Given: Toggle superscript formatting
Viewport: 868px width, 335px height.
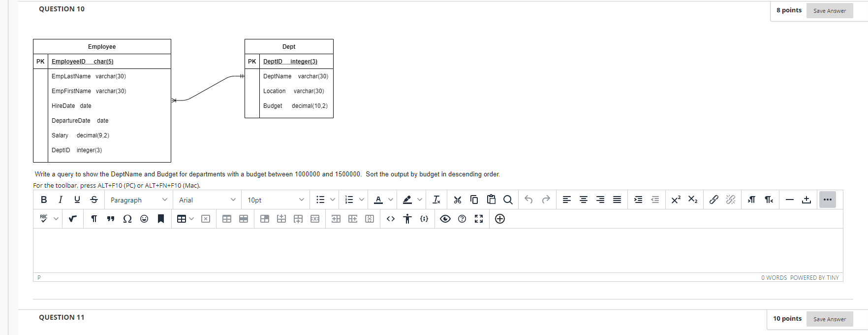Looking at the screenshot, I should point(676,200).
